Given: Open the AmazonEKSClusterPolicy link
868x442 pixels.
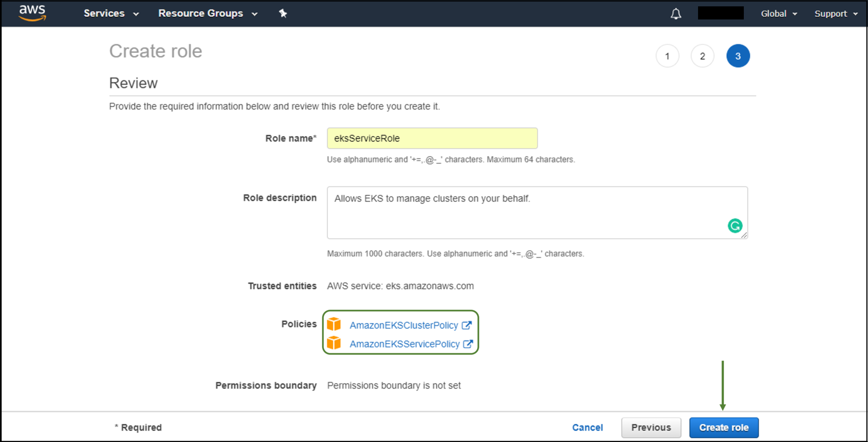Looking at the screenshot, I should (403, 325).
